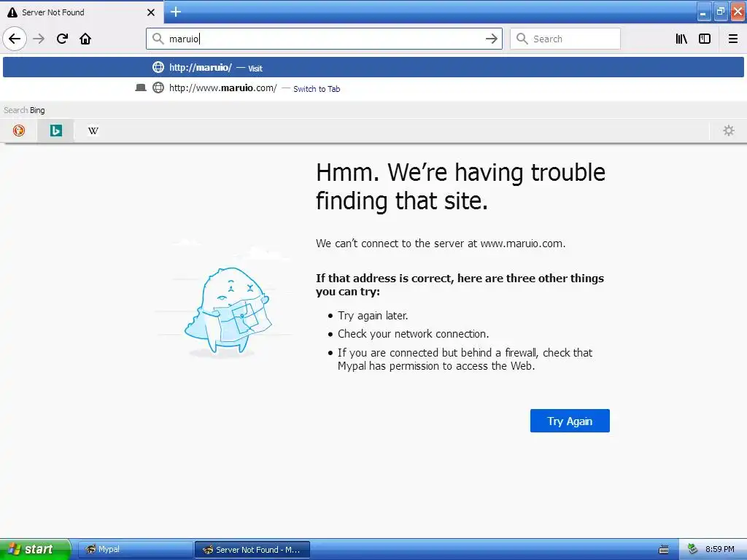Open the on-screen keyboard tray icon
The image size is (747, 560).
pyautogui.click(x=664, y=550)
